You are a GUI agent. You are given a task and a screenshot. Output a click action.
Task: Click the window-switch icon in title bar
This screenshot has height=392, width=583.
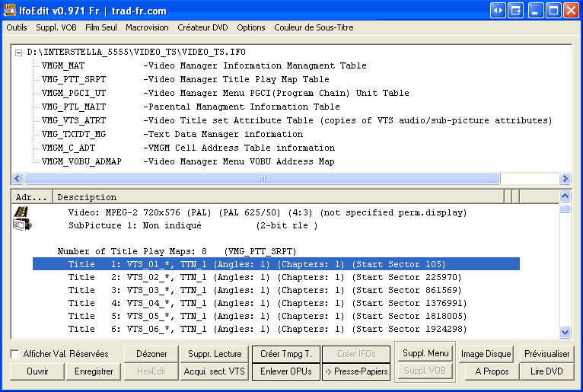(516, 10)
